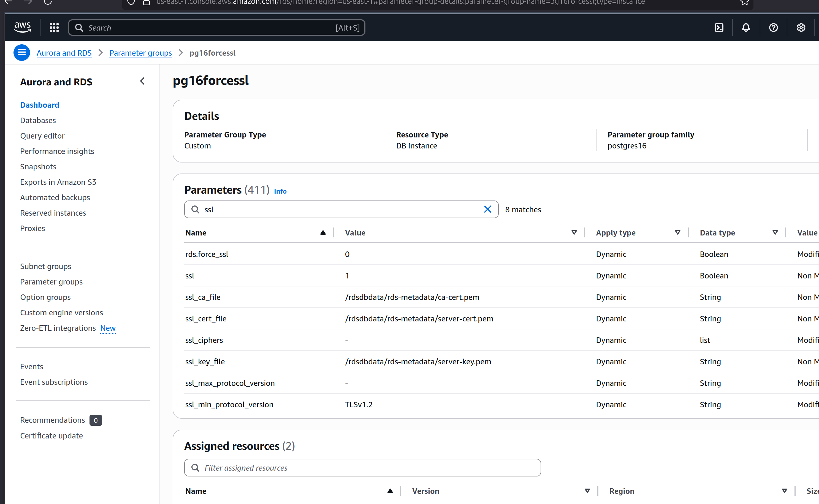Open the CloudShell terminal icon
Image resolution: width=819 pixels, height=504 pixels.
(x=719, y=28)
